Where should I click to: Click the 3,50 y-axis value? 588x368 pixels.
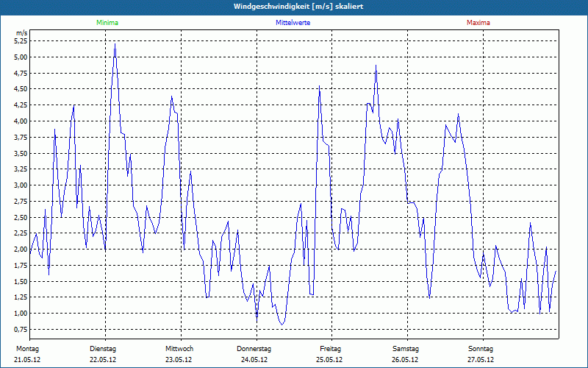pos(21,153)
